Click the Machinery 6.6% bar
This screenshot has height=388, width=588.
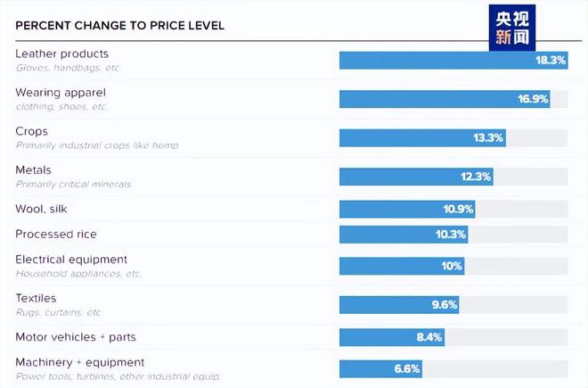pyautogui.click(x=380, y=369)
